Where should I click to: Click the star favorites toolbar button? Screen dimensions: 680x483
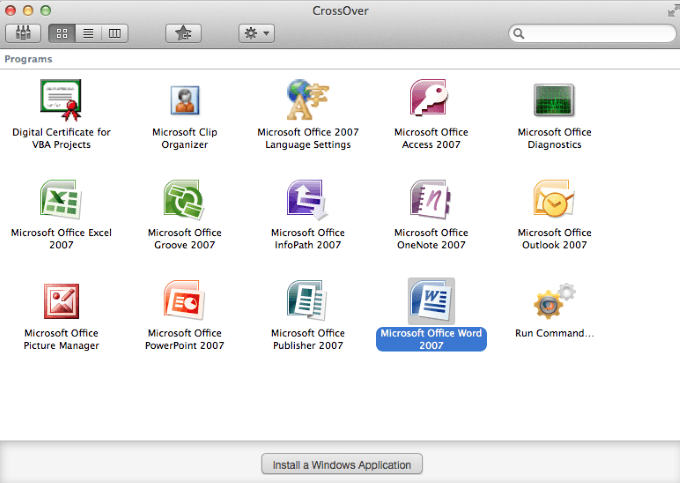pos(183,33)
